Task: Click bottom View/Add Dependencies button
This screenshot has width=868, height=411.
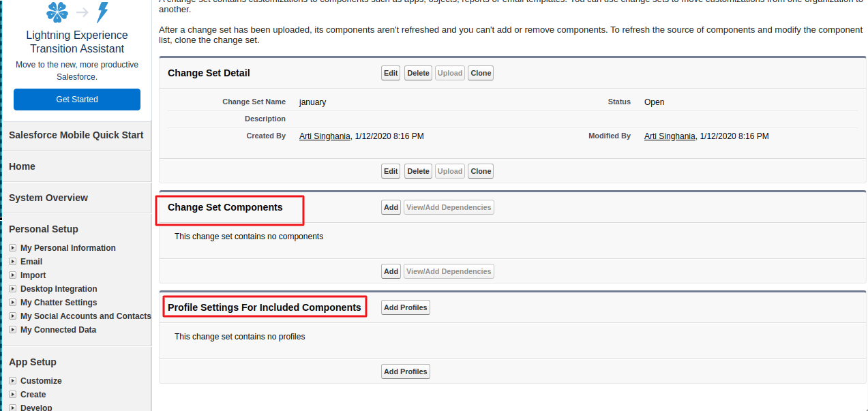Action: pos(449,271)
